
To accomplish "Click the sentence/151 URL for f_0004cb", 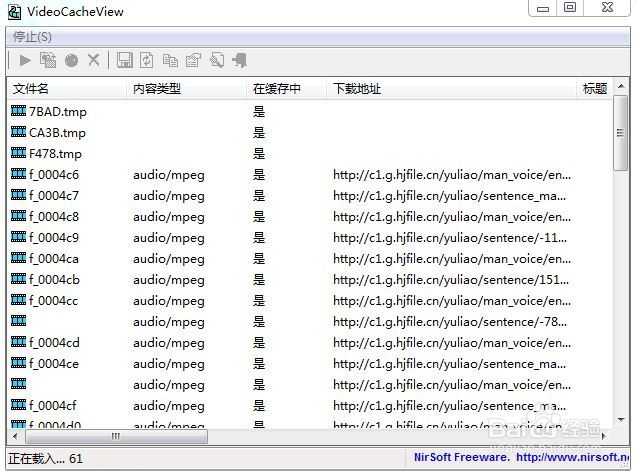I will coord(451,280).
